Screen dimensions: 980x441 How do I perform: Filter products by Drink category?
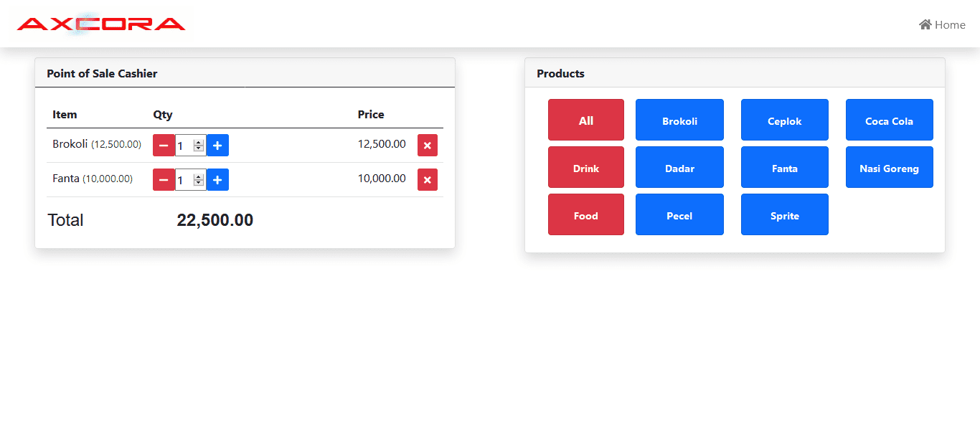(x=585, y=167)
